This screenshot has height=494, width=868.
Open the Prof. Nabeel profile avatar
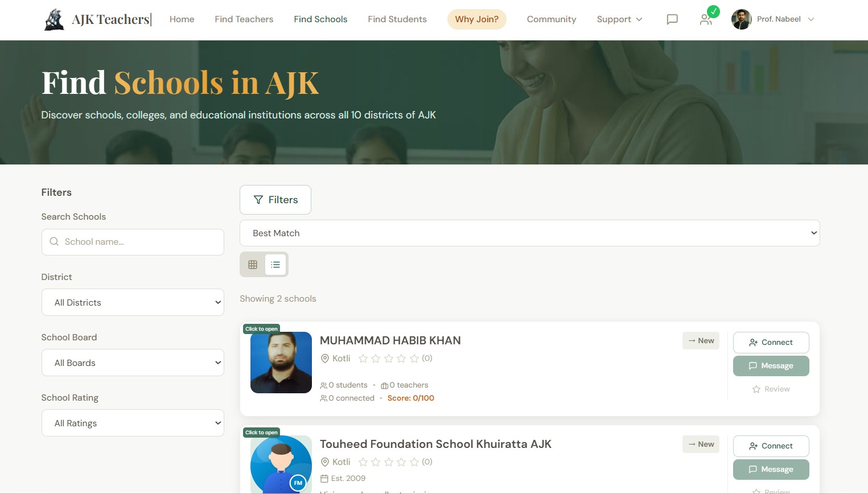(x=742, y=19)
